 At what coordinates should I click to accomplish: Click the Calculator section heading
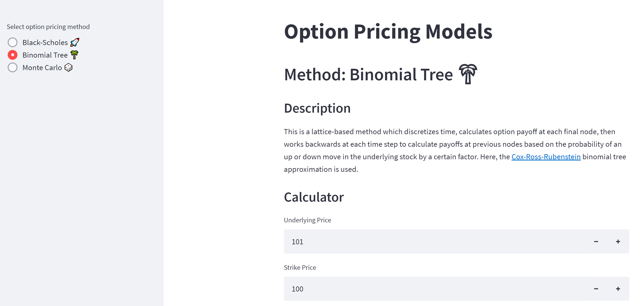[314, 197]
